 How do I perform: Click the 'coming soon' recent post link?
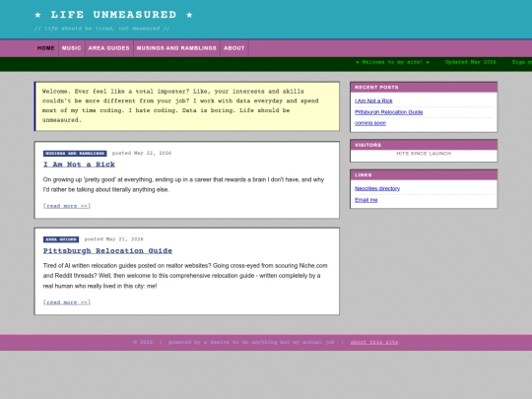click(370, 123)
